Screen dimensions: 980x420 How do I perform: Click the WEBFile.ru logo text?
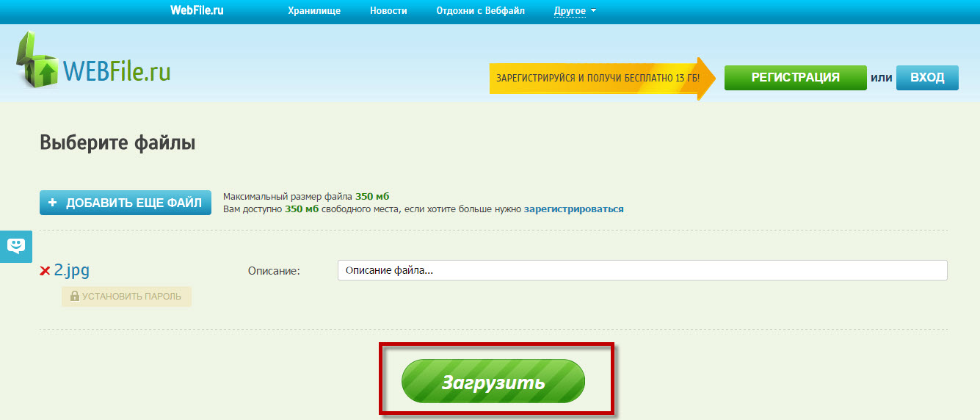coord(117,70)
